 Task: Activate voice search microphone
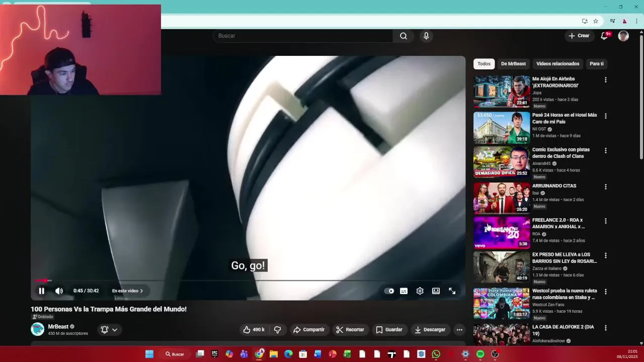click(426, 36)
